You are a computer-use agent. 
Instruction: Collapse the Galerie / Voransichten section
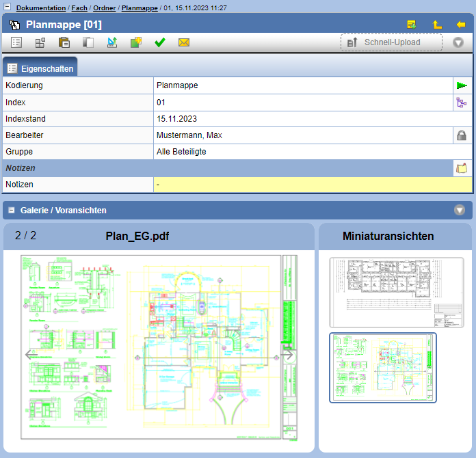pos(12,211)
